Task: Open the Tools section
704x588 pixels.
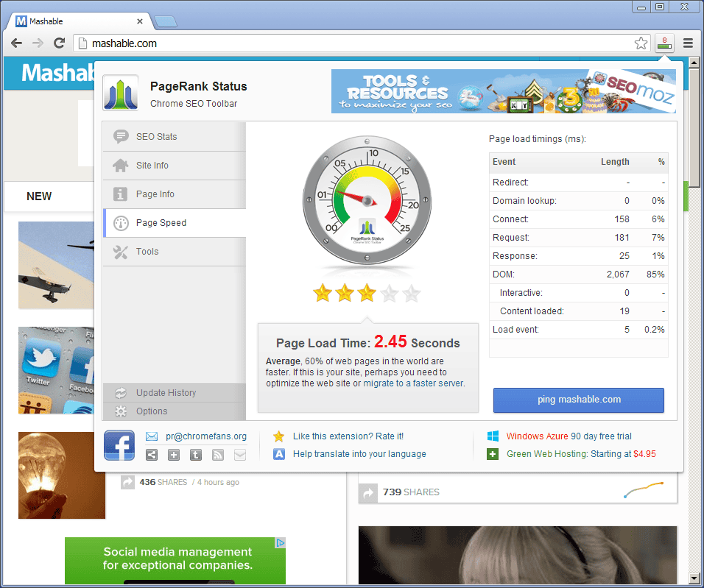Action: [x=175, y=252]
